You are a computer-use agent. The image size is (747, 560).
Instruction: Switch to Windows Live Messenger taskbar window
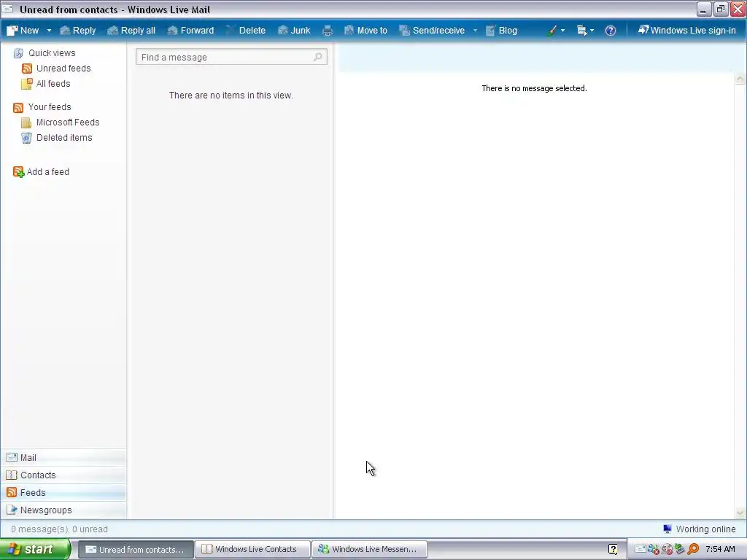point(369,549)
